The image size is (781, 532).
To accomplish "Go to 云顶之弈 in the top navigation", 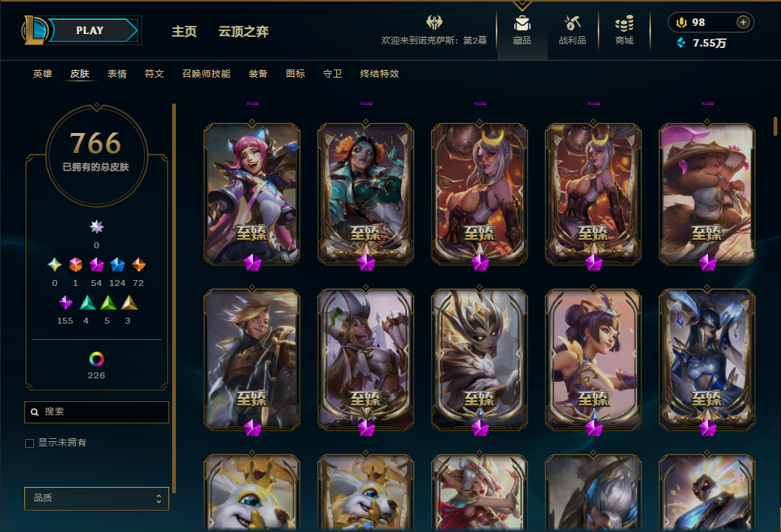I will pyautogui.click(x=244, y=31).
